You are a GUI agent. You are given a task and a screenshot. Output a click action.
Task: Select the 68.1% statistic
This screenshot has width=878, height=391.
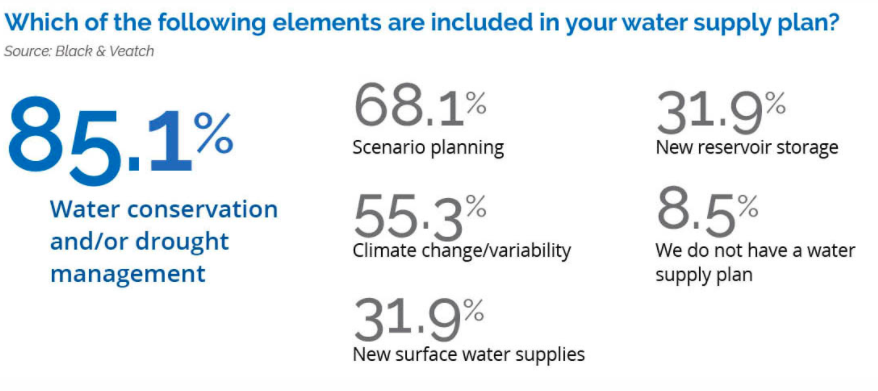pos(419,106)
